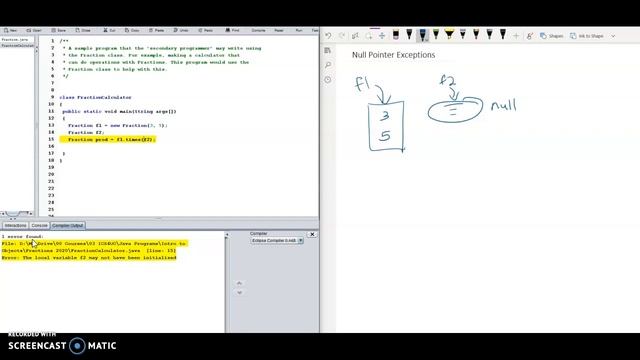
Task: Click the OneNote search magnifier icon
Action: [x=328, y=65]
